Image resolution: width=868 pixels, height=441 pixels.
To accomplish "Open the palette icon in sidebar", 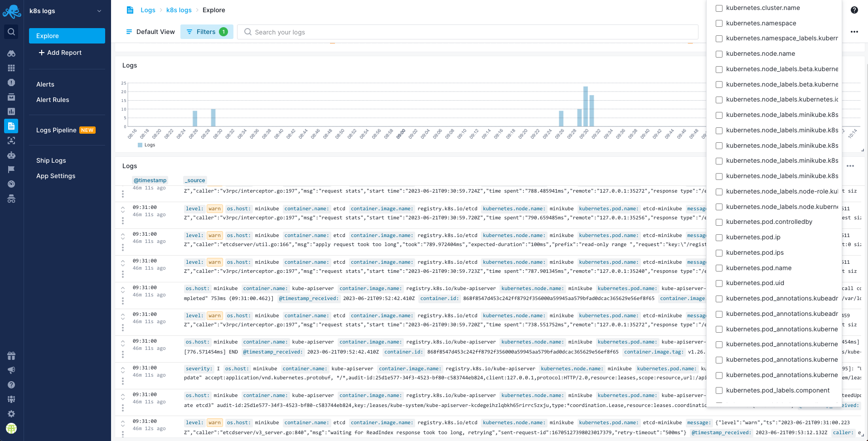I will 11,184.
